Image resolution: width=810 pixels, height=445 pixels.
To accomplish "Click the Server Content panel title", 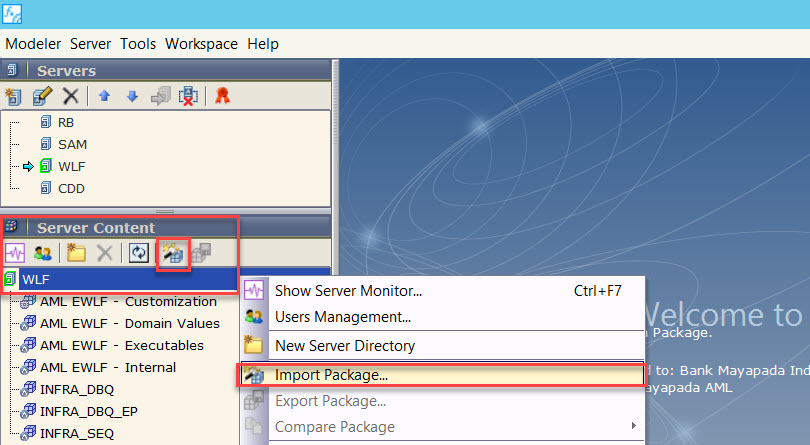I will [x=96, y=227].
